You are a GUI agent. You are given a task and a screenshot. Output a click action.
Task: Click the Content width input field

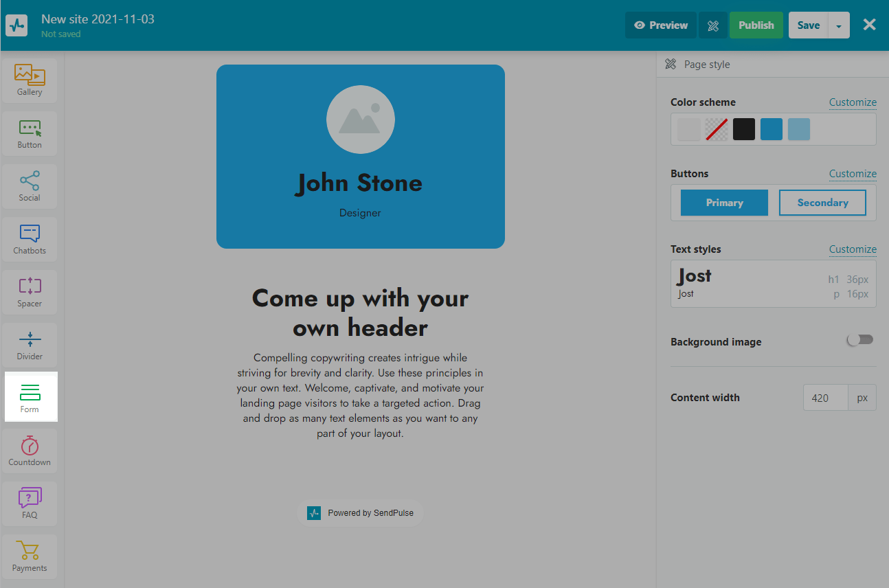click(x=825, y=398)
